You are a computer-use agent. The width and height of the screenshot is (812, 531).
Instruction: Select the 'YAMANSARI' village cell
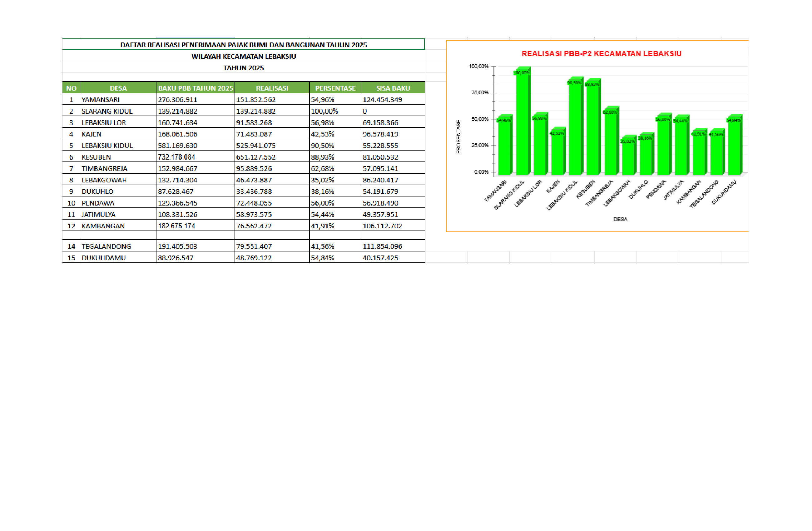(x=118, y=99)
